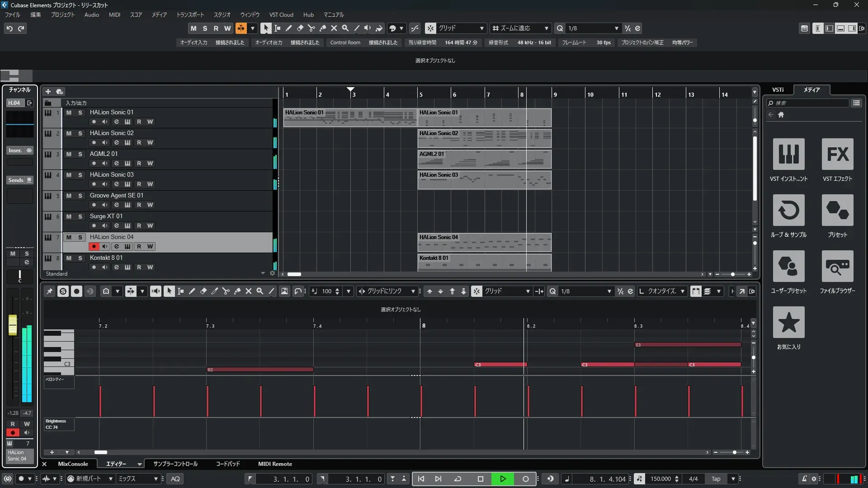
Task: Open Loops & Samples media tile
Action: coord(788,211)
